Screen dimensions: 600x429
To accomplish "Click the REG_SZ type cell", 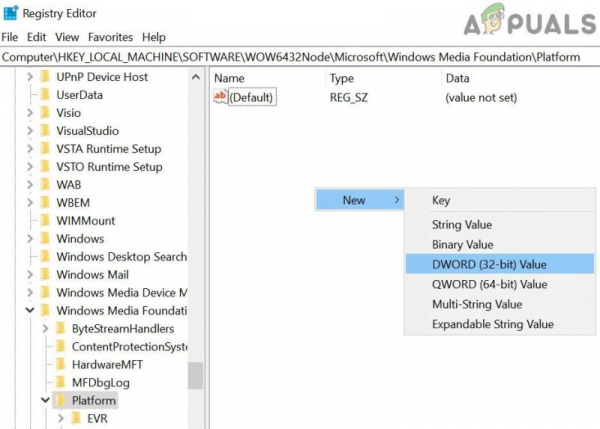I will click(349, 98).
